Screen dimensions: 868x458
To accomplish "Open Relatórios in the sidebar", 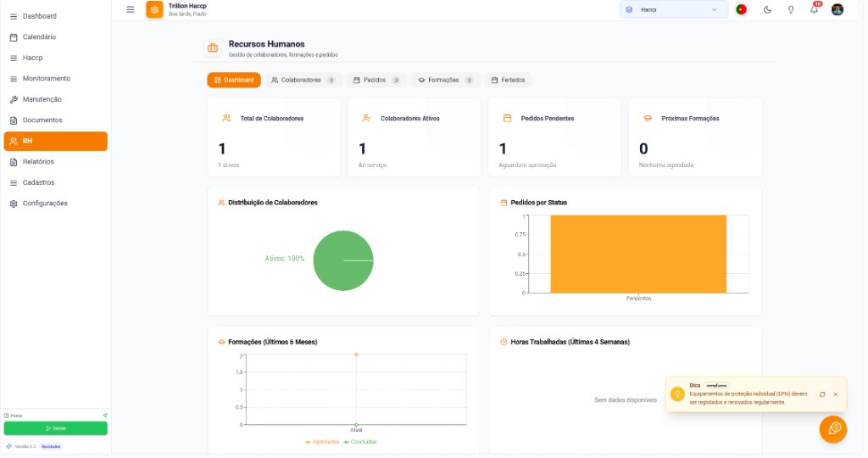I will 55,162.
